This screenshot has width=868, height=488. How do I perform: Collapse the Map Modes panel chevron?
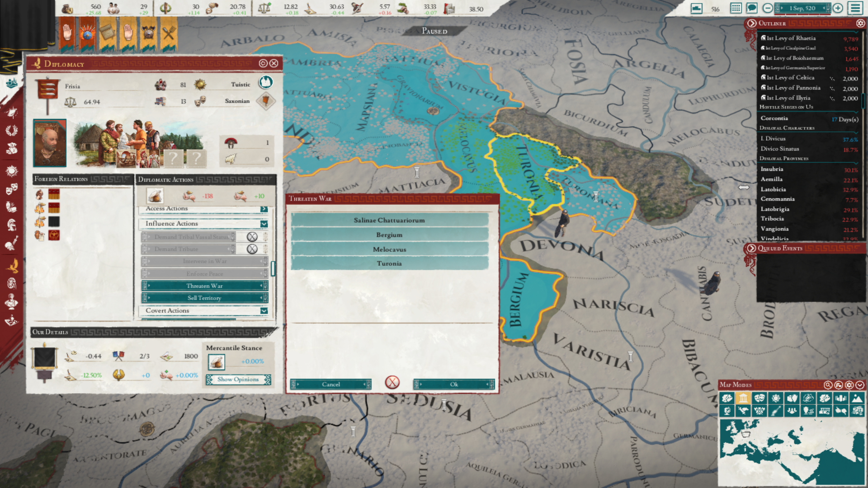coord(860,385)
